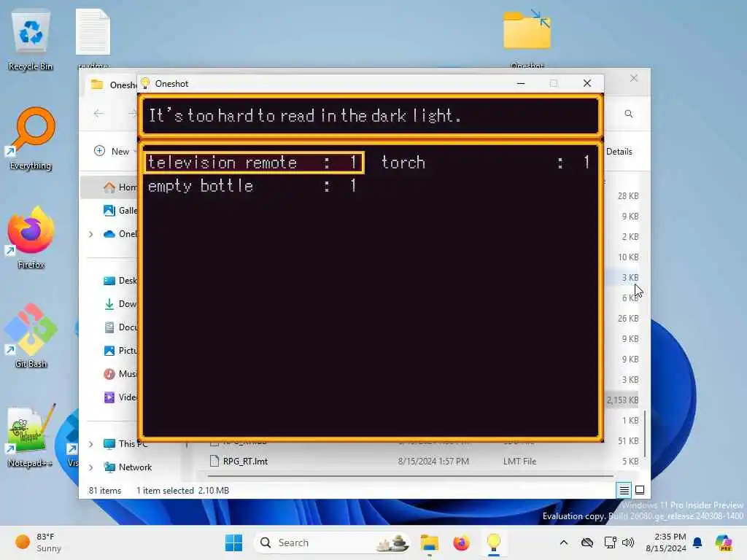
Task: Open Music folder in Explorer sidebar
Action: click(120, 374)
